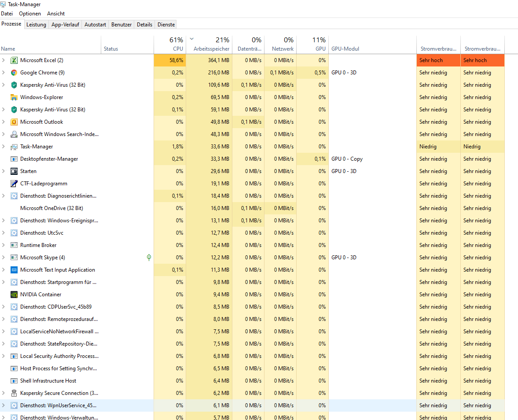Screen dimensions: 518x420
Task: Switch to the App-Verlauf tab
Action: click(x=66, y=25)
